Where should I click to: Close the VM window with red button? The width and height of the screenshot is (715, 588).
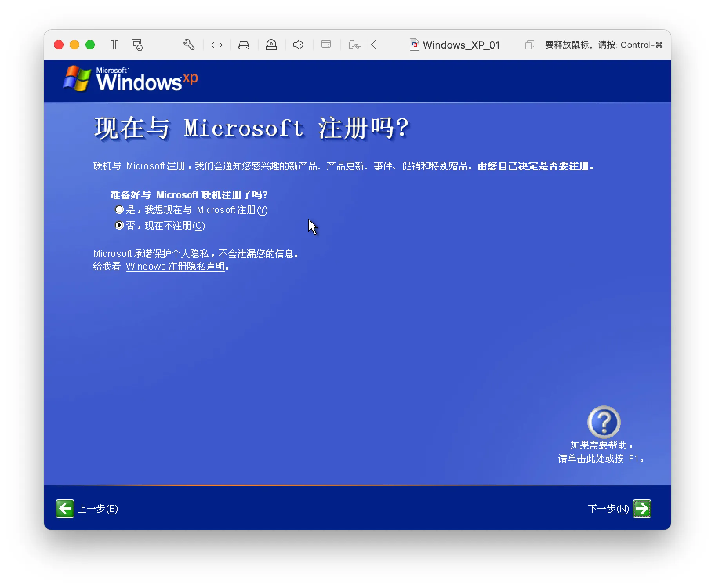[59, 45]
